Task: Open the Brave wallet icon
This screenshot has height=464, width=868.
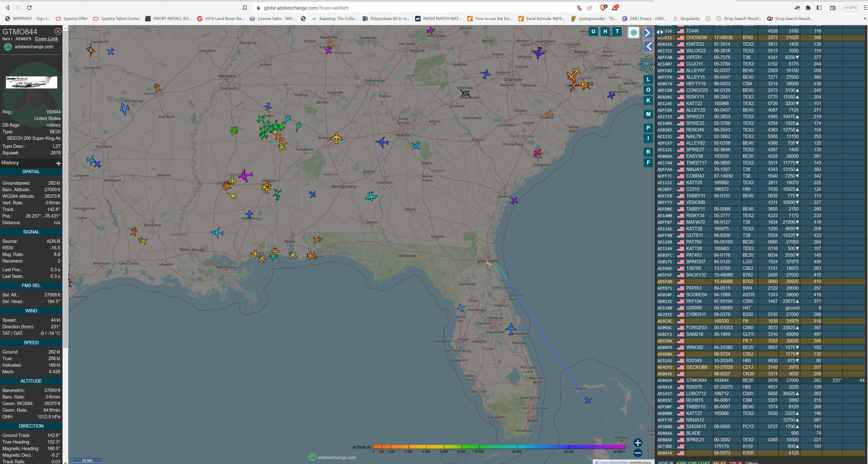Action: 833,8
